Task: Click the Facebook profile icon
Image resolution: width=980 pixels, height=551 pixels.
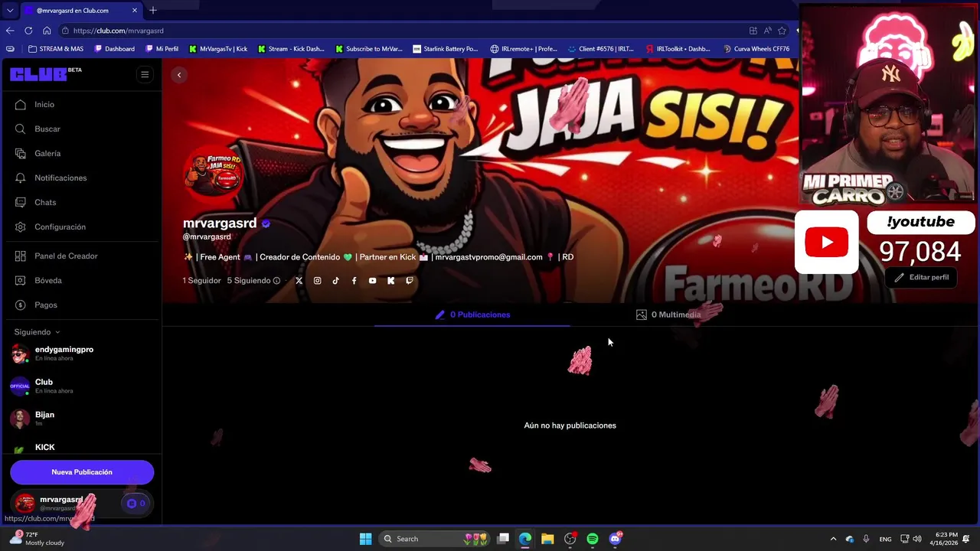Action: tap(354, 281)
